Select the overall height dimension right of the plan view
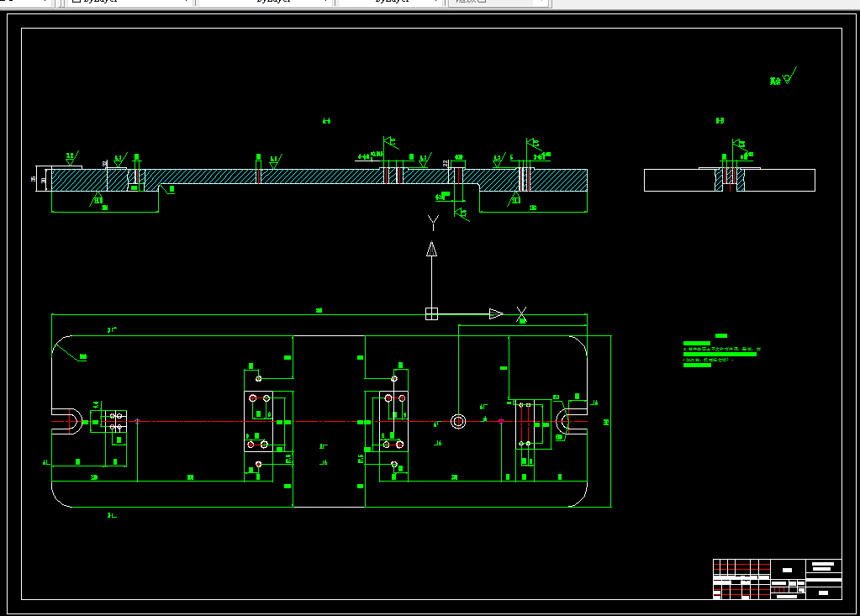The width and height of the screenshot is (860, 616). (x=607, y=421)
